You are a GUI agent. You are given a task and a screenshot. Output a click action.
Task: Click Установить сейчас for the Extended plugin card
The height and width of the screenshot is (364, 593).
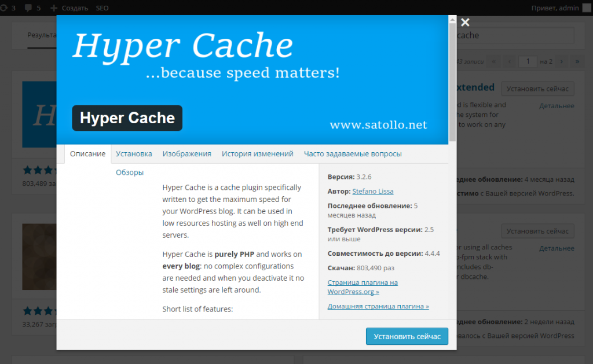point(537,89)
